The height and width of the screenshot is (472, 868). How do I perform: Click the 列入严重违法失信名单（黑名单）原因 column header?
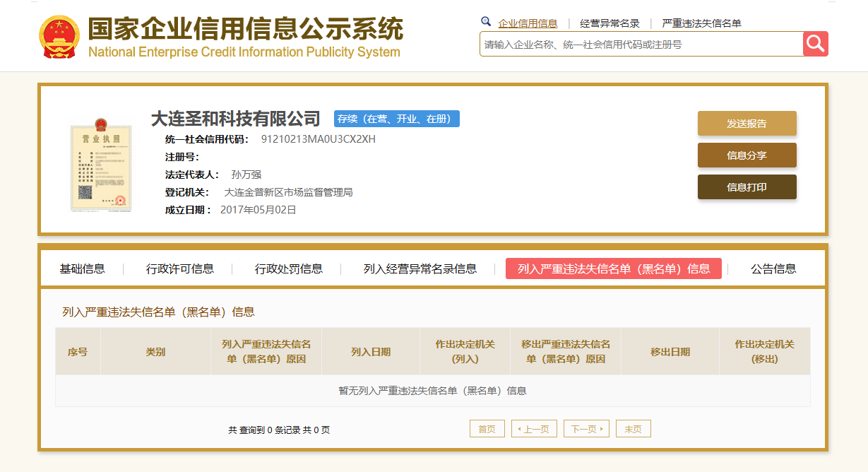(x=266, y=351)
